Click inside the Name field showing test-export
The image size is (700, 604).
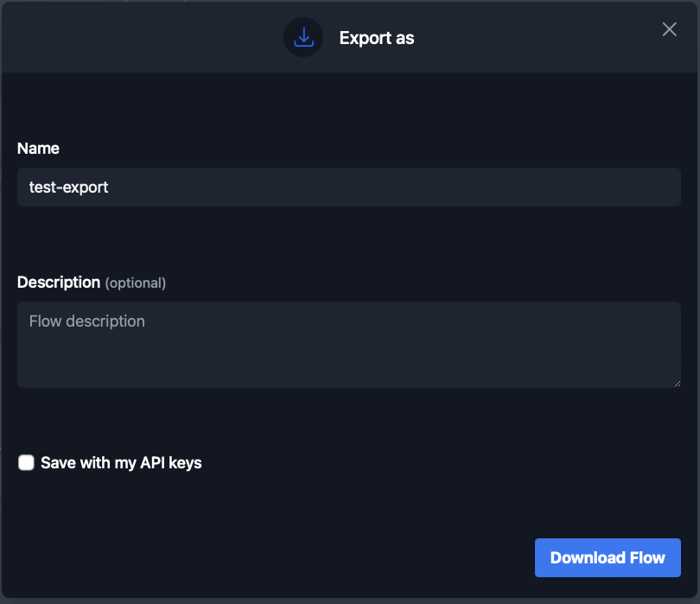pyautogui.click(x=346, y=187)
